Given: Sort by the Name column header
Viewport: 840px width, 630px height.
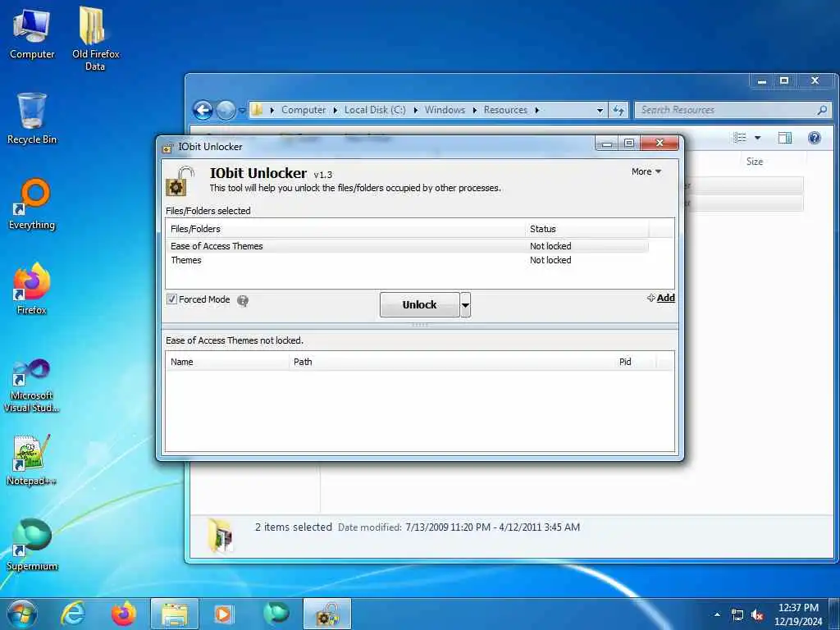Looking at the screenshot, I should pyautogui.click(x=227, y=362).
